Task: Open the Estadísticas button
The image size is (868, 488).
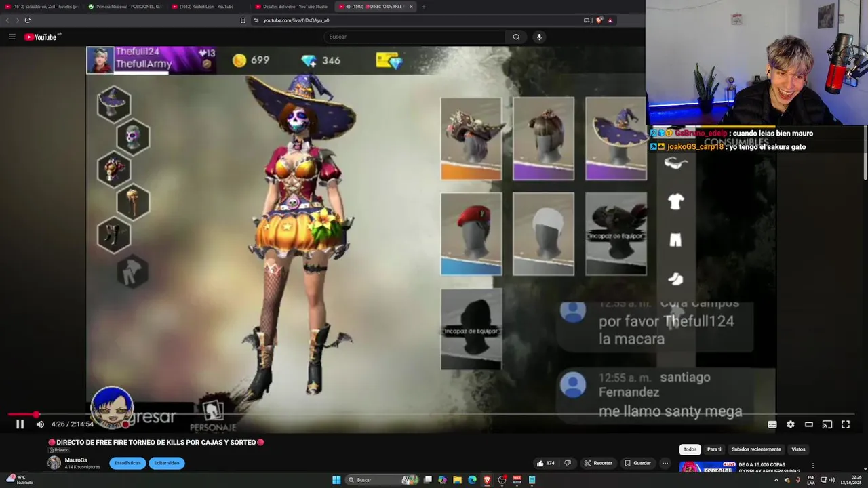Action: [x=127, y=463]
